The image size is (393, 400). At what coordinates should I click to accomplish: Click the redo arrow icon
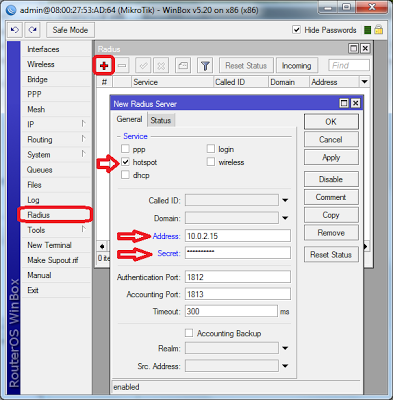pyautogui.click(x=32, y=30)
